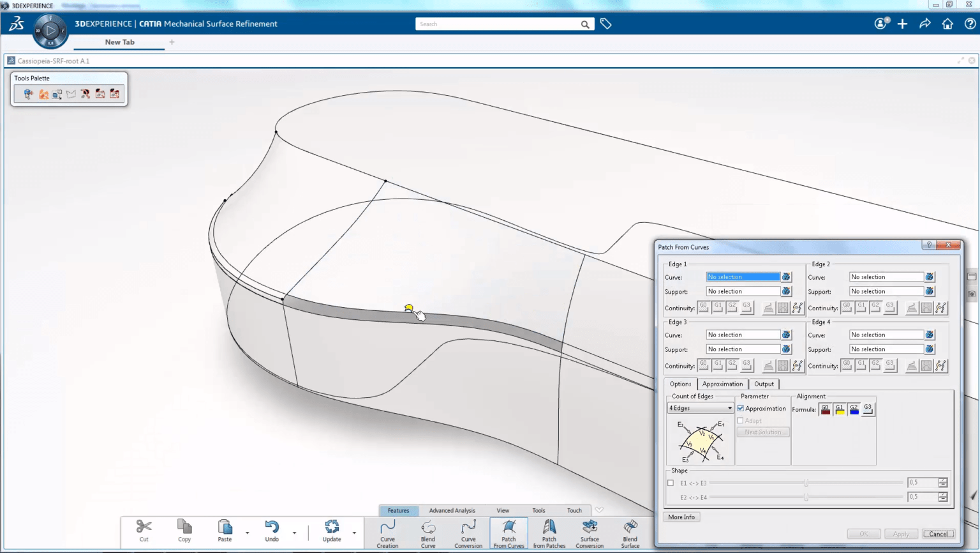Toggle G1 continuity for Edge 2
Image resolution: width=980 pixels, height=553 pixels.
coord(861,308)
